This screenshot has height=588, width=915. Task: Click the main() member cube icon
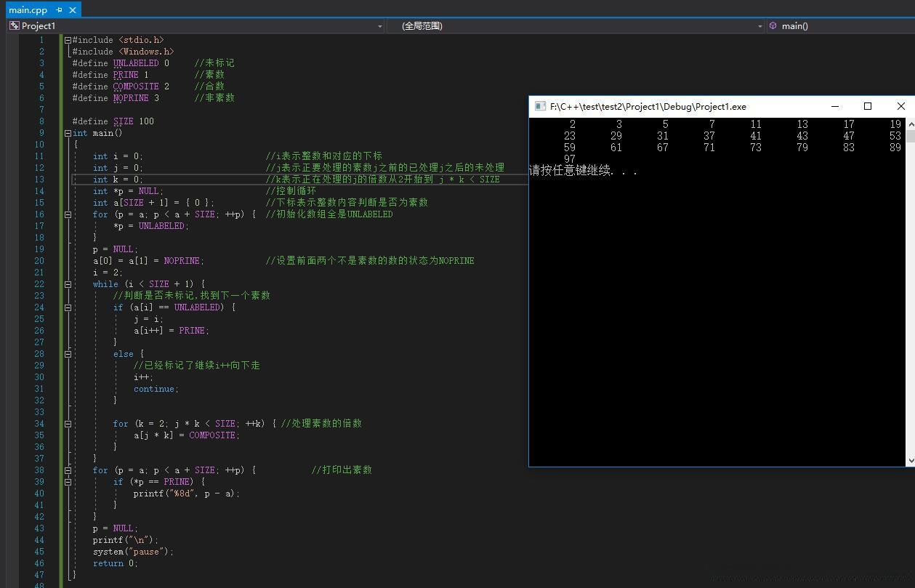tap(773, 25)
